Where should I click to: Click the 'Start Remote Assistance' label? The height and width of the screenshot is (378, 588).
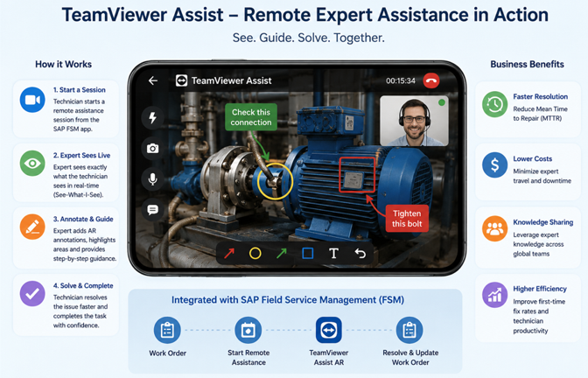coord(248,358)
